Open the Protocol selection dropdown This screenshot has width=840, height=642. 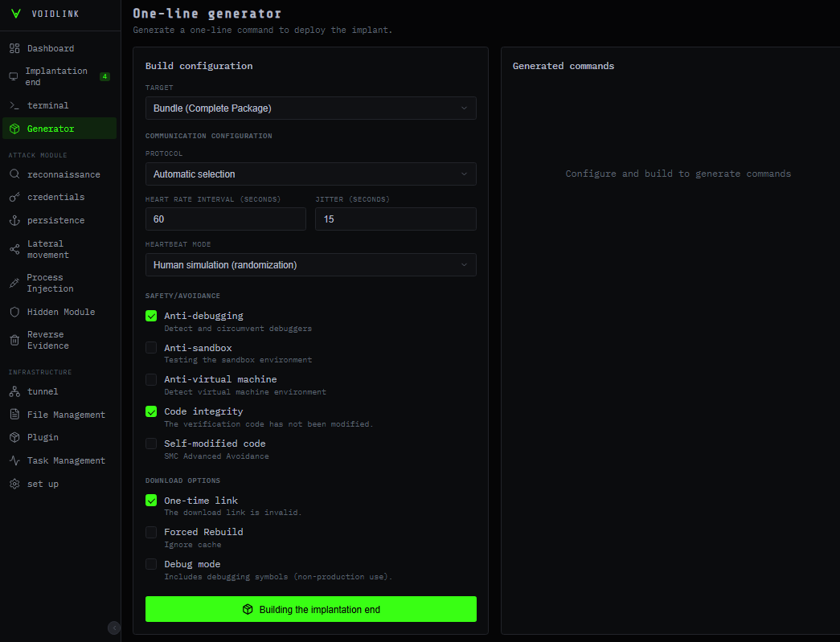[x=310, y=174]
